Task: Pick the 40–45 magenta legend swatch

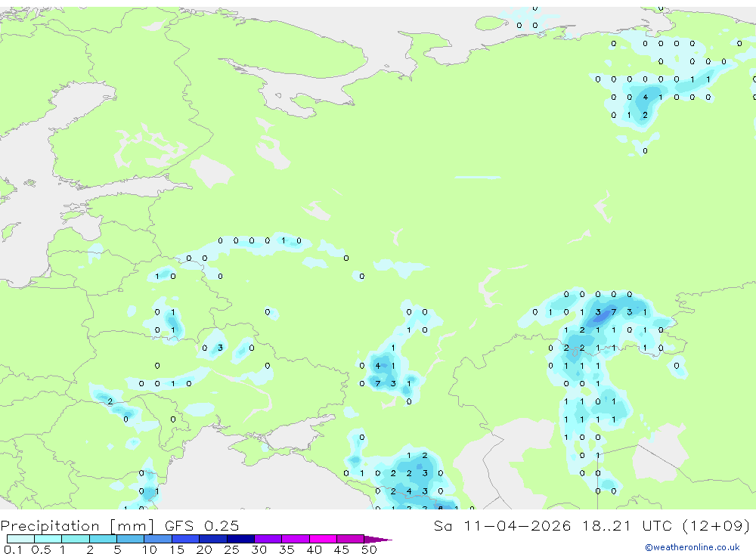Action: (323, 539)
